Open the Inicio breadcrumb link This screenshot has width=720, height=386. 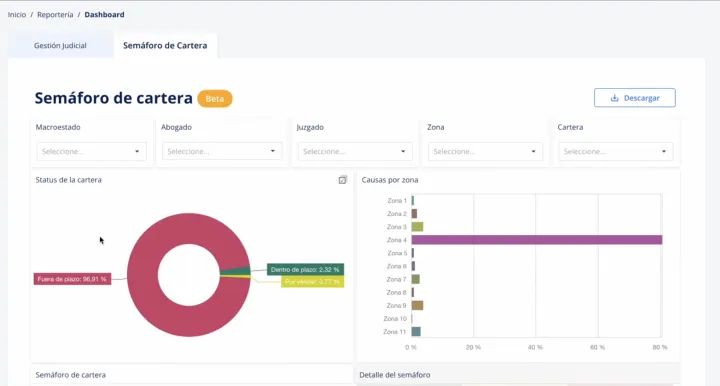pyautogui.click(x=17, y=15)
